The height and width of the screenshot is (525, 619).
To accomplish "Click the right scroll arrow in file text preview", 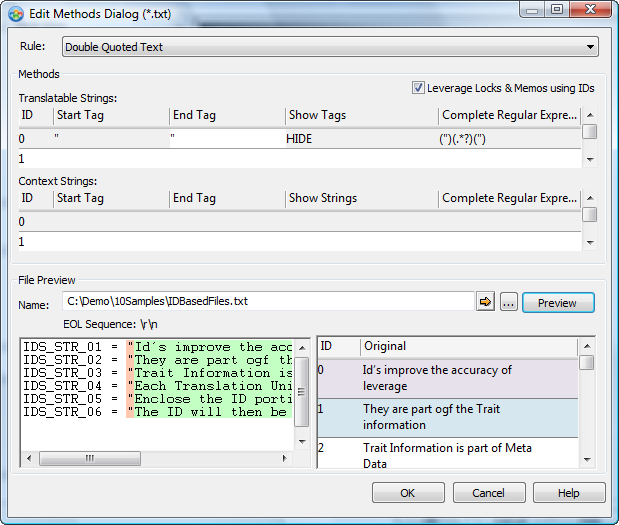I will pyautogui.click(x=285, y=458).
